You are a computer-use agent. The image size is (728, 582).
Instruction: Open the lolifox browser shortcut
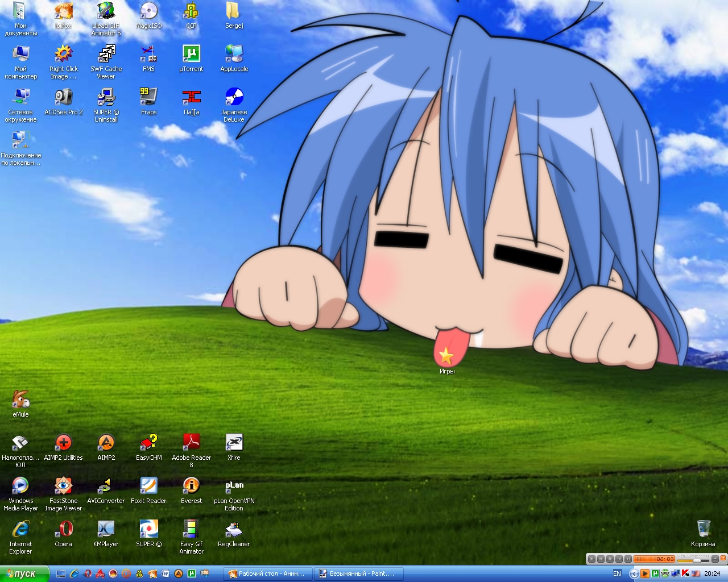[x=63, y=15]
